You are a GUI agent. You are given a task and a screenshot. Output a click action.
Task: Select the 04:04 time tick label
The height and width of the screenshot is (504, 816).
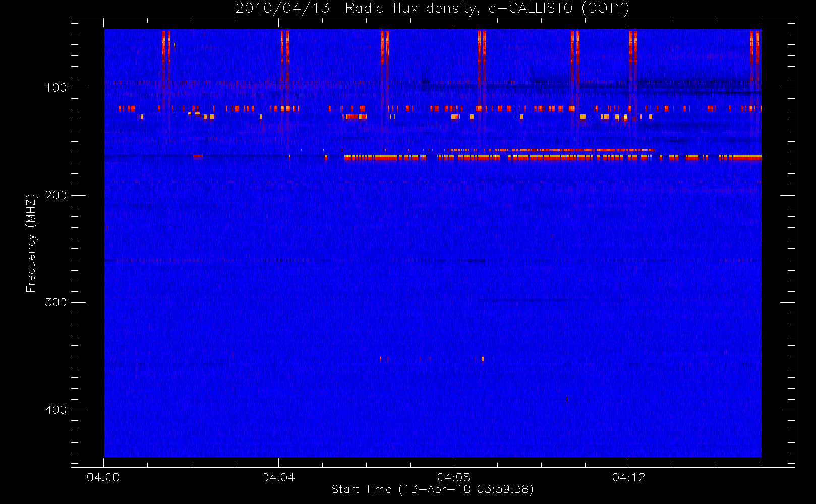278,477
